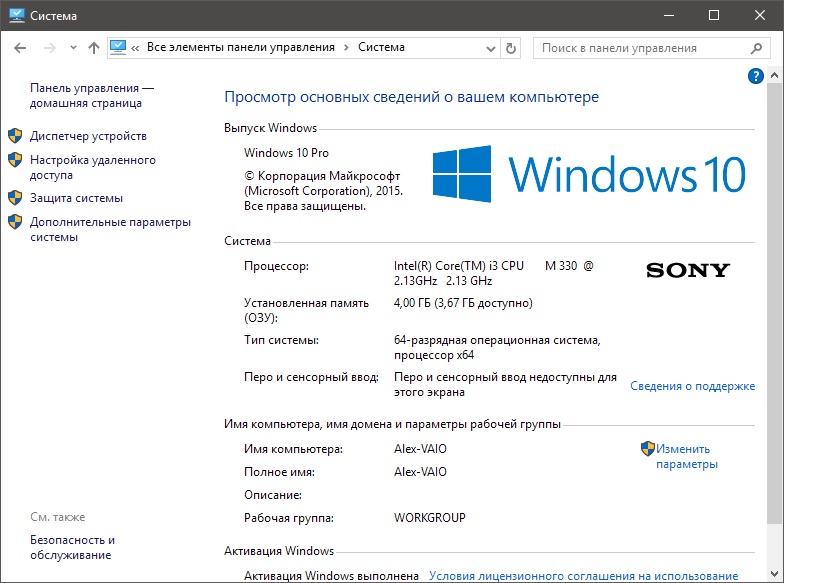Expand the address bar history dropdown
The image size is (819, 583).
[490, 49]
